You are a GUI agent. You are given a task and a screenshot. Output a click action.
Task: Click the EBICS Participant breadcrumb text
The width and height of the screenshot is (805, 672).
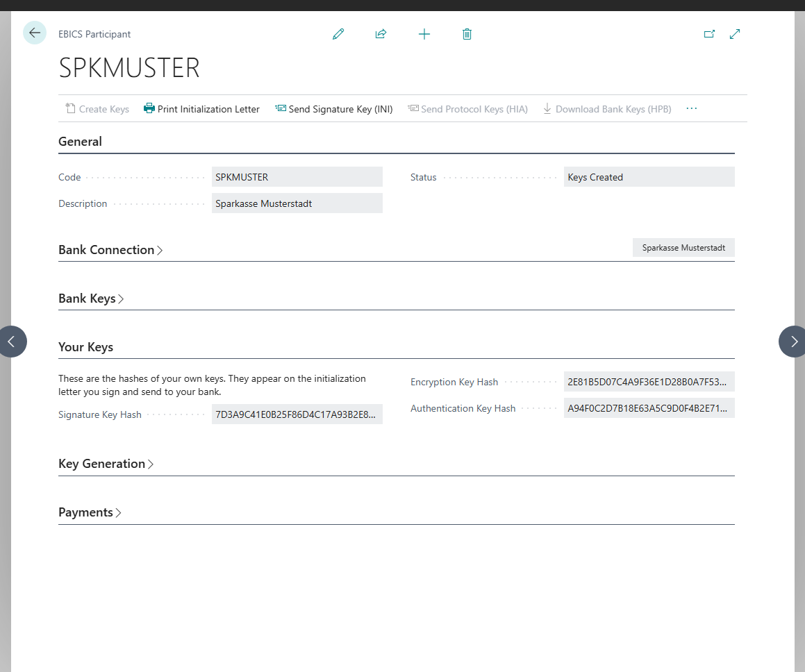tap(94, 35)
